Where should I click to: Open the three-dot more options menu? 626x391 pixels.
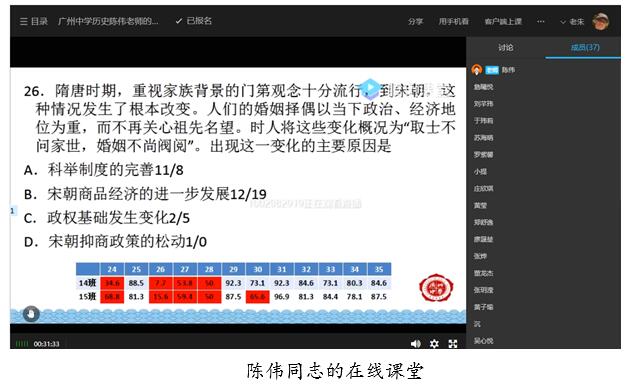pyautogui.click(x=541, y=21)
